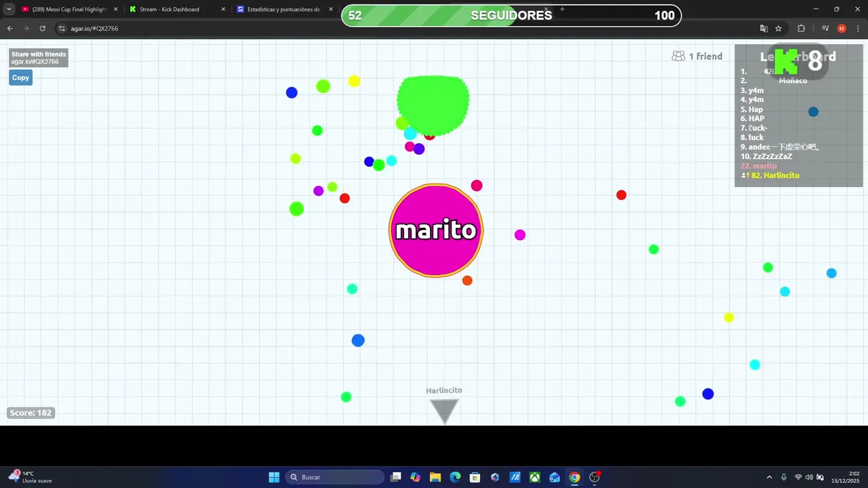Click the agar.io address bar
Image resolution: width=868 pixels, height=488 pixels.
point(407,28)
